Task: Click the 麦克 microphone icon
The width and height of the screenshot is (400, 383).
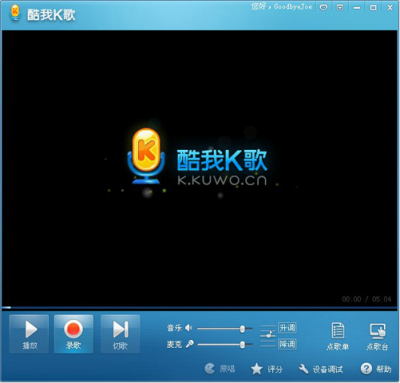Action: [x=190, y=344]
